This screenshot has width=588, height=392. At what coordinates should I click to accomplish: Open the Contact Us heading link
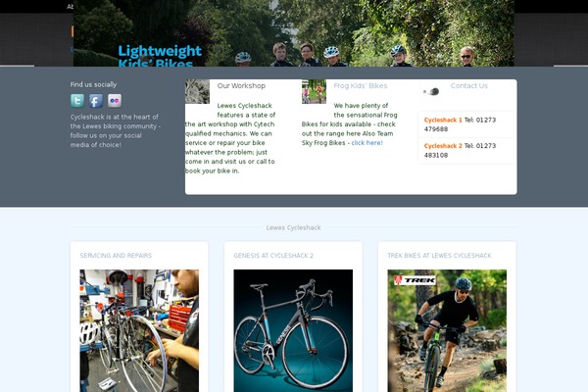tap(469, 86)
